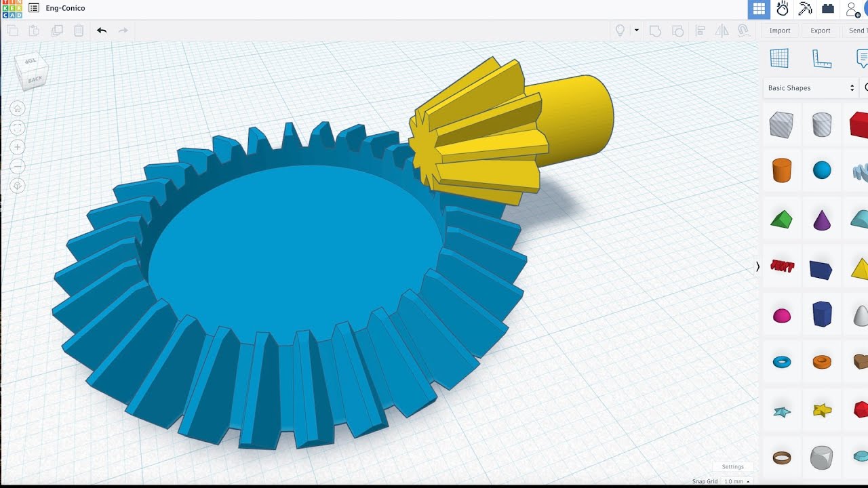Open the Sim Lab falling-apple icon
The width and height of the screenshot is (868, 488).
pyautogui.click(x=783, y=9)
